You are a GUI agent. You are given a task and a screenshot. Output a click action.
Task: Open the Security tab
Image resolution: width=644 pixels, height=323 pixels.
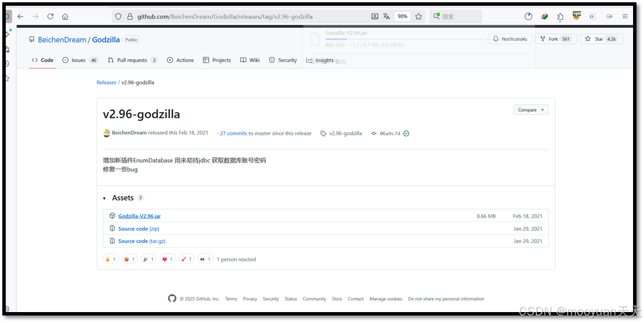(283, 60)
